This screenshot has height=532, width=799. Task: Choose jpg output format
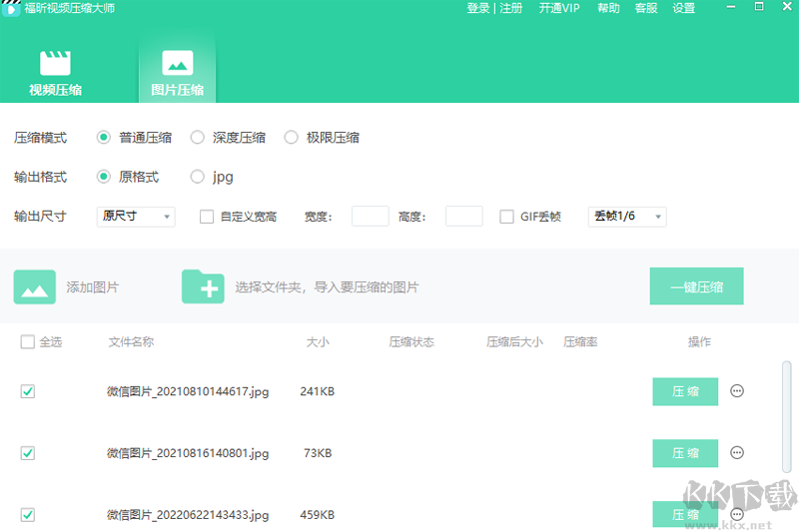(x=197, y=177)
